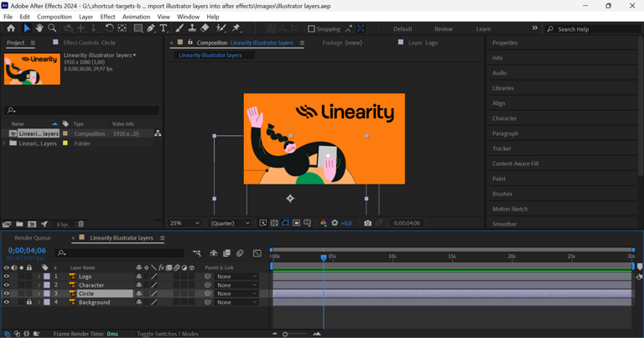644x338 pixels.
Task: Toggle shy switch for Logo layer
Action: coord(139,277)
